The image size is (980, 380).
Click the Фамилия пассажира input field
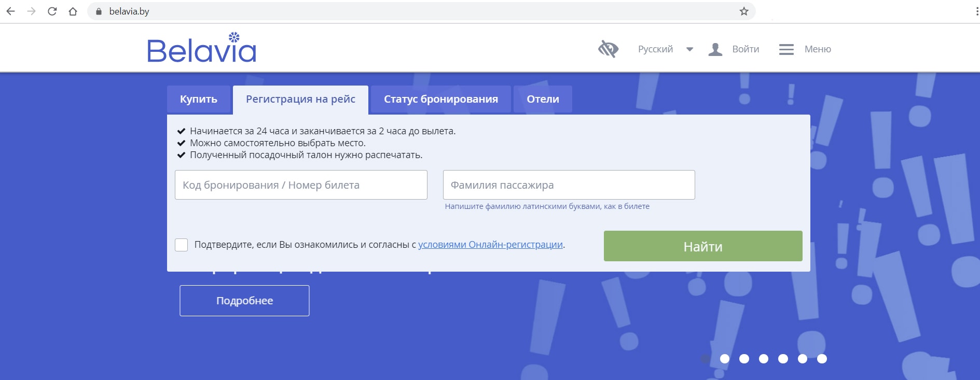(569, 185)
